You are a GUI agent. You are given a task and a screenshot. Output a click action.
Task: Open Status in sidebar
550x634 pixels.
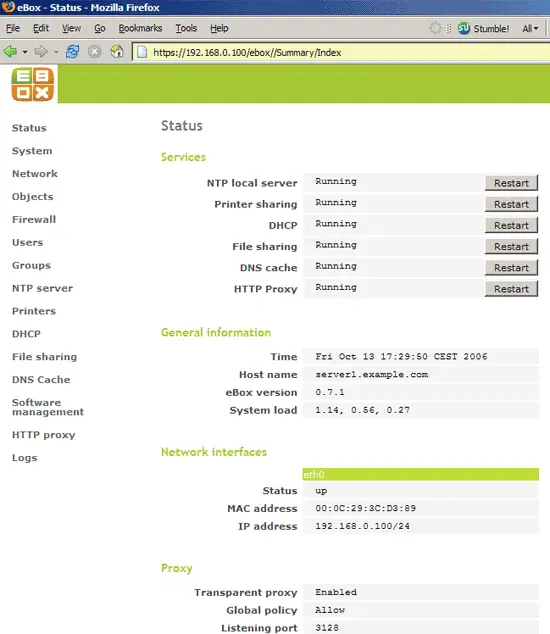tap(29, 128)
